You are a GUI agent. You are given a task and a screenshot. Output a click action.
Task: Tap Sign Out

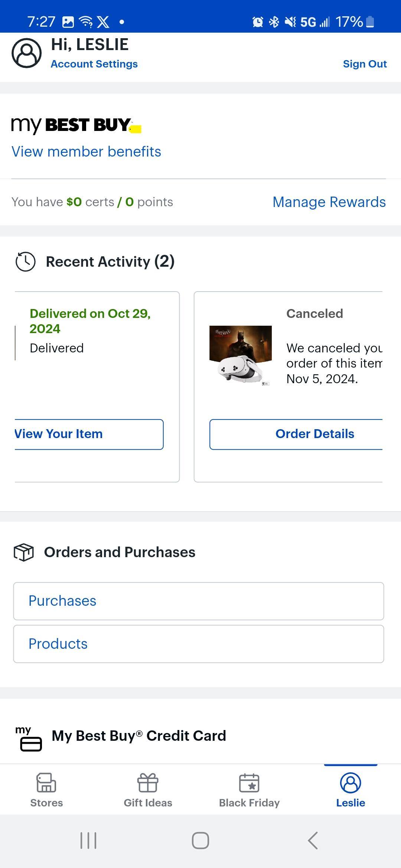[x=365, y=64]
